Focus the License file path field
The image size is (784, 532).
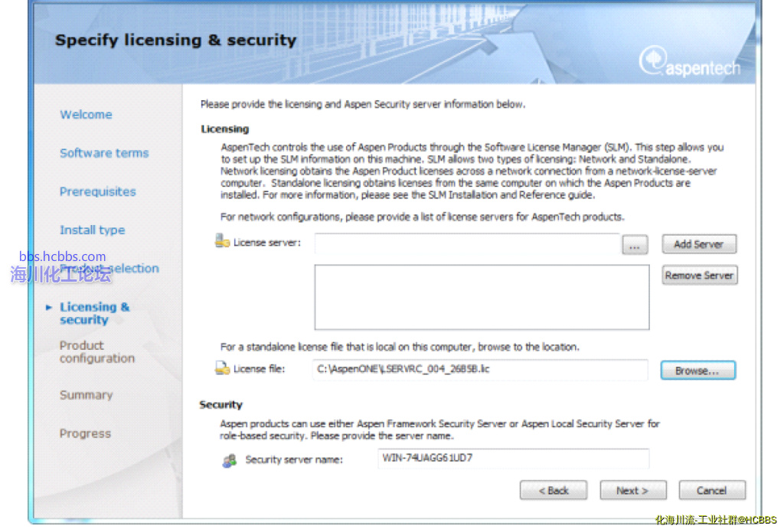(482, 370)
